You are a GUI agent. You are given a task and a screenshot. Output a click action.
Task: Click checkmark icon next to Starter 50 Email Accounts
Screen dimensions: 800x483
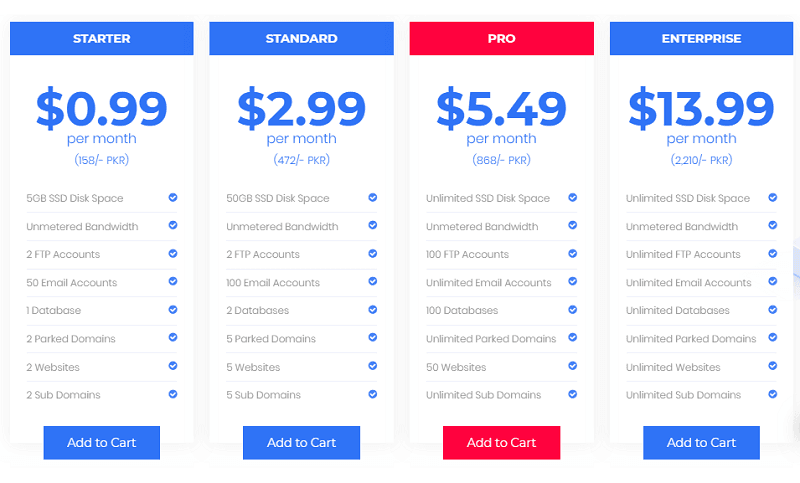tap(173, 282)
